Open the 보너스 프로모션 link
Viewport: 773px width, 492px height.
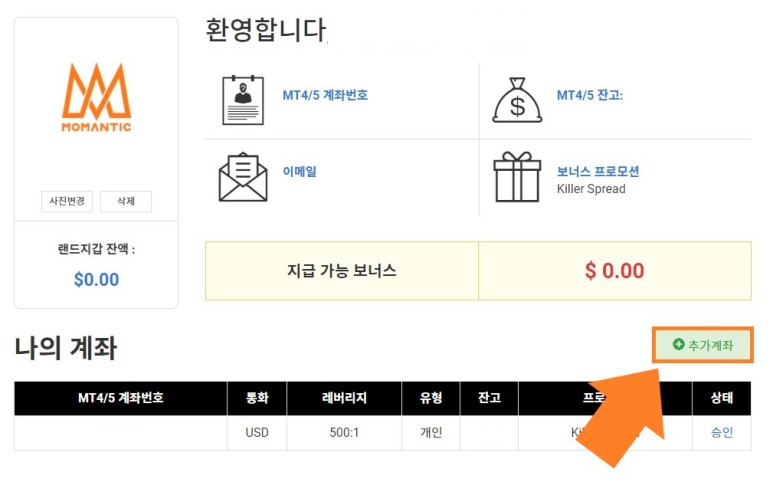point(597,171)
